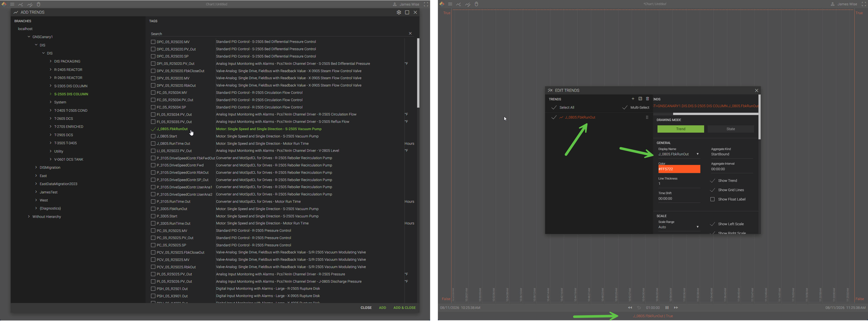Viewport: 868px width, 321px height.
Task: Expand the DIS PACKAGING branch
Action: pos(50,62)
